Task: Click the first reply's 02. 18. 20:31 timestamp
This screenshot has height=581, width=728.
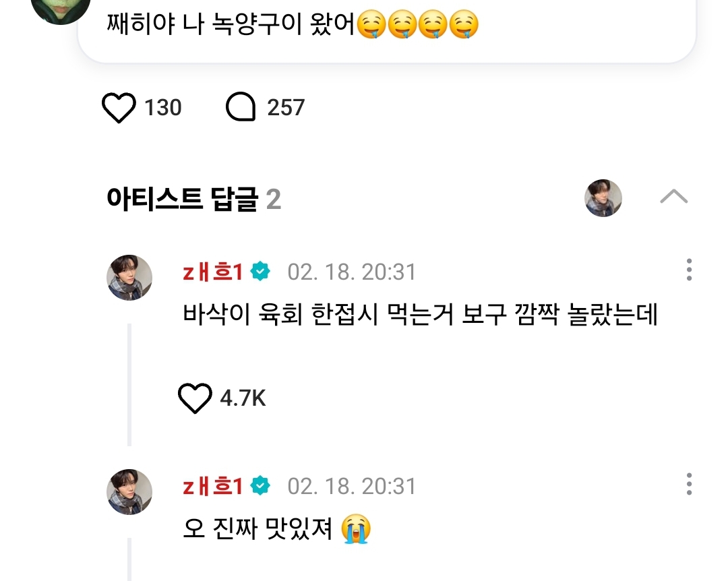Action: pyautogui.click(x=352, y=272)
